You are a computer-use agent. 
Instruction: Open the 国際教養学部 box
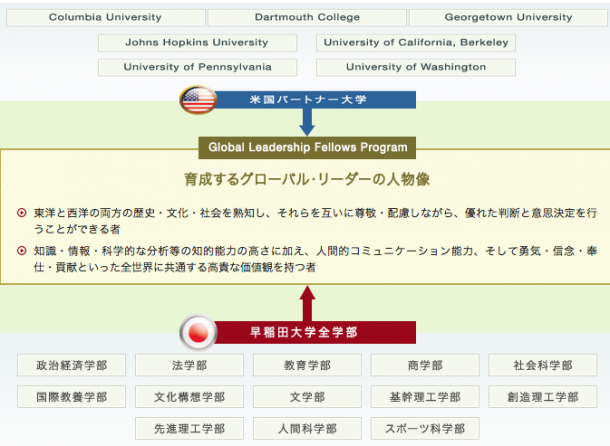point(72,397)
